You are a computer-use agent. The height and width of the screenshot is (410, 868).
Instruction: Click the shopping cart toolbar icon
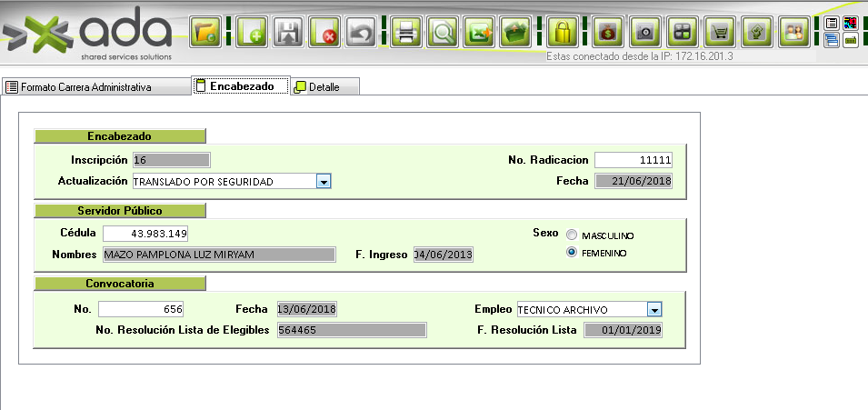[721, 33]
